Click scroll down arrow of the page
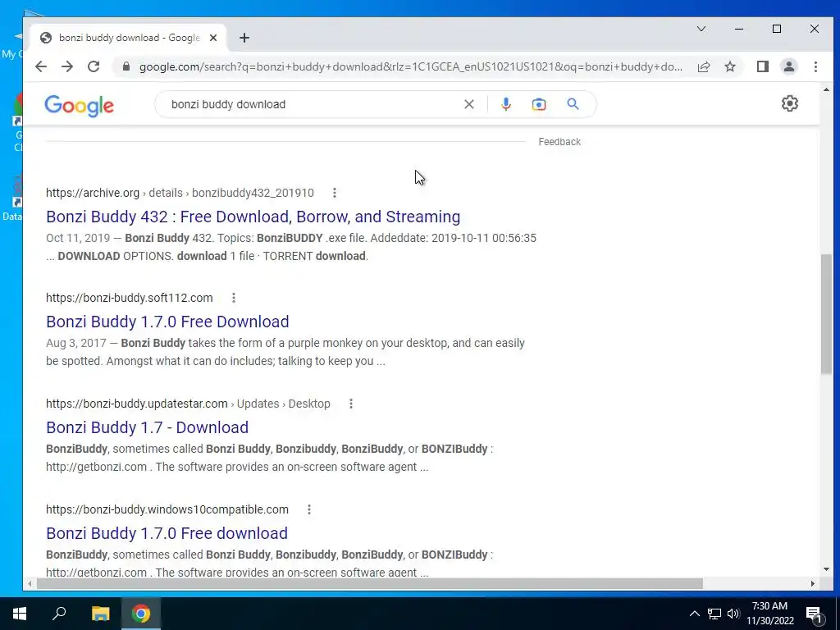Screen dimensions: 840x630 [x=826, y=569]
